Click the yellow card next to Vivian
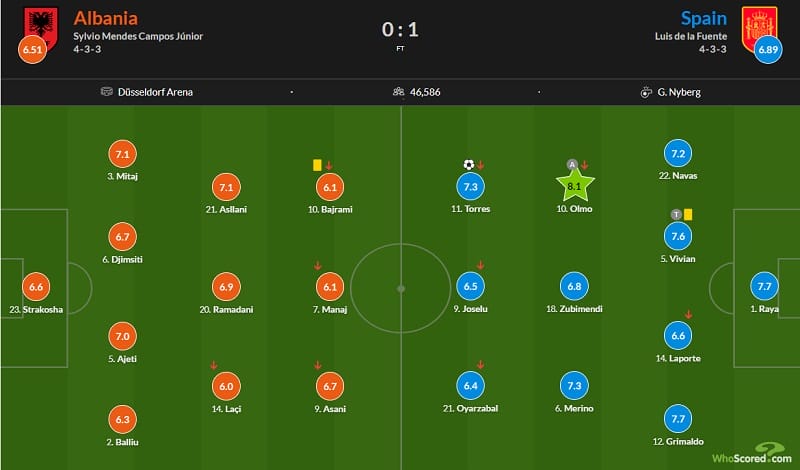 click(689, 214)
